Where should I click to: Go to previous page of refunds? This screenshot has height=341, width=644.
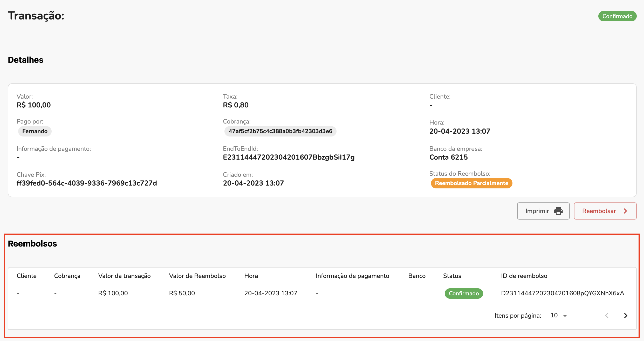coord(607,316)
